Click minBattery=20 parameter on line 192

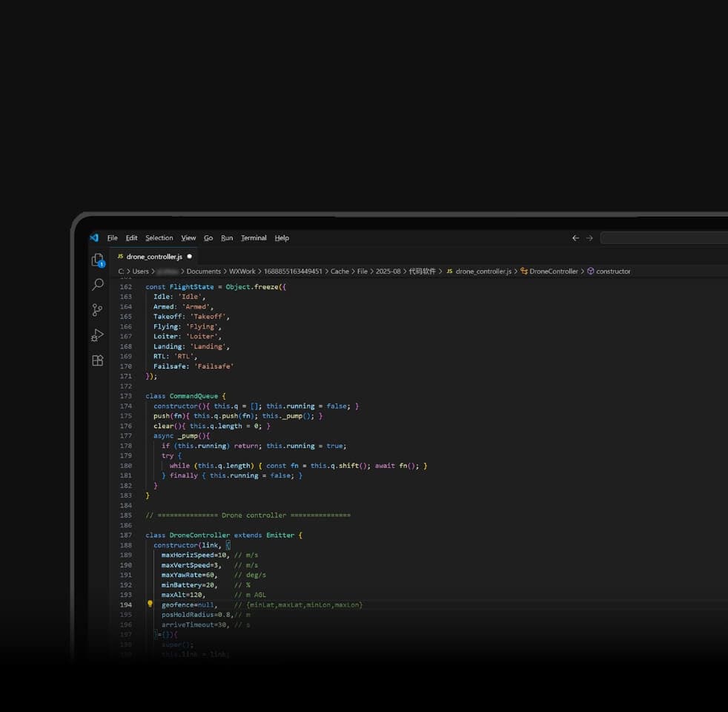[x=188, y=585]
